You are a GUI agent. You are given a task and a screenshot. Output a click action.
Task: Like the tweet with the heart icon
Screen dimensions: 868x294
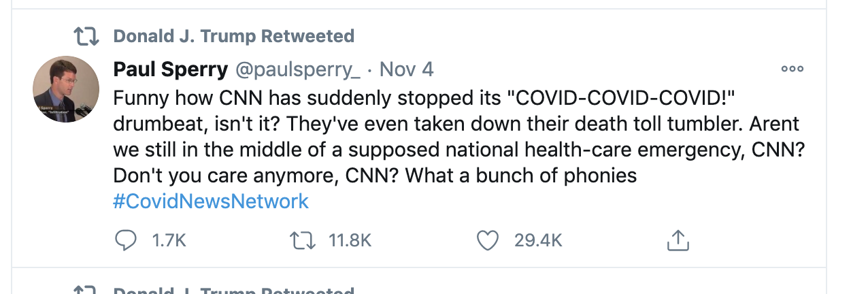pyautogui.click(x=487, y=240)
